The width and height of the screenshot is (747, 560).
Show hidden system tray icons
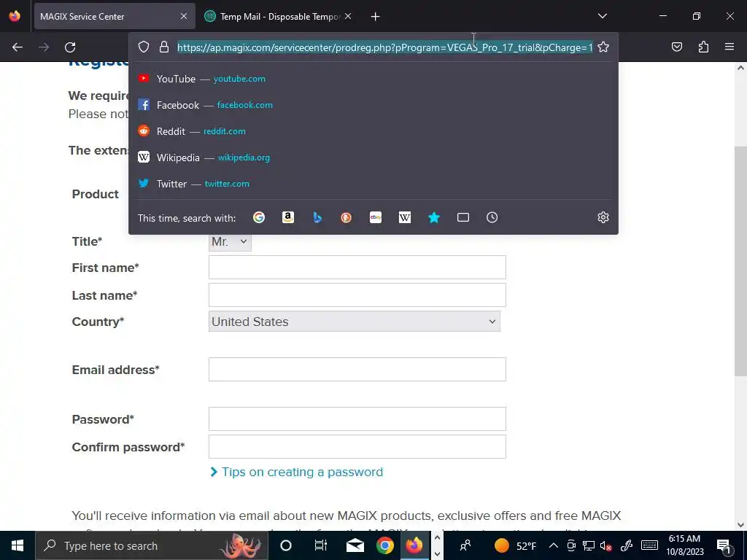(554, 545)
